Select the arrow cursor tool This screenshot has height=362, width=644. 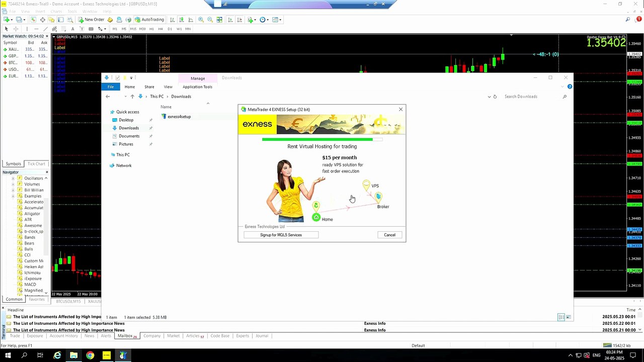[6, 29]
